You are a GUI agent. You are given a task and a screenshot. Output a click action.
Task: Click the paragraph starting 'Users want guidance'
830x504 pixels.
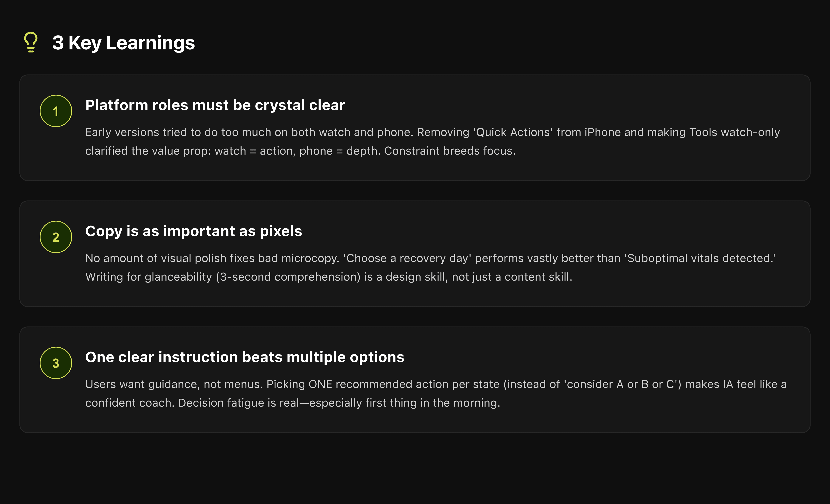436,393
